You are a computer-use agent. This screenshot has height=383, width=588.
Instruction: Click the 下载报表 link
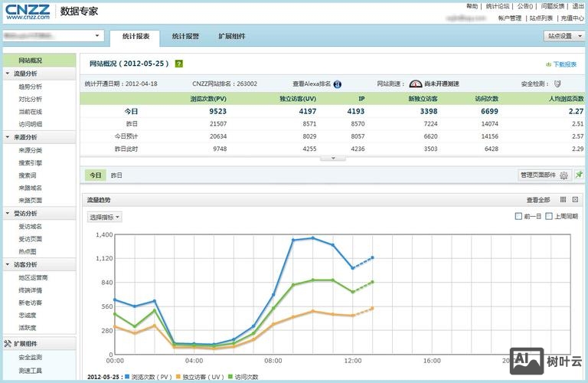click(x=565, y=64)
